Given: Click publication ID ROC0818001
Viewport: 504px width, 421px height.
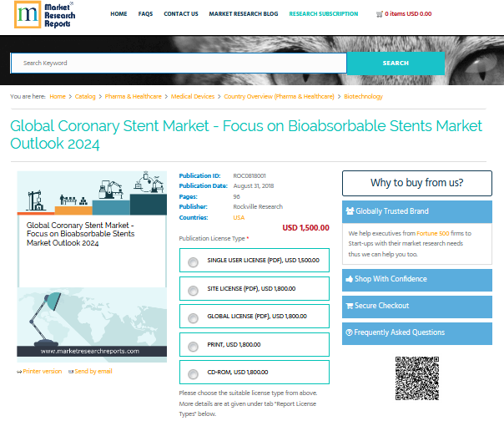Looking at the screenshot, I should point(249,175).
